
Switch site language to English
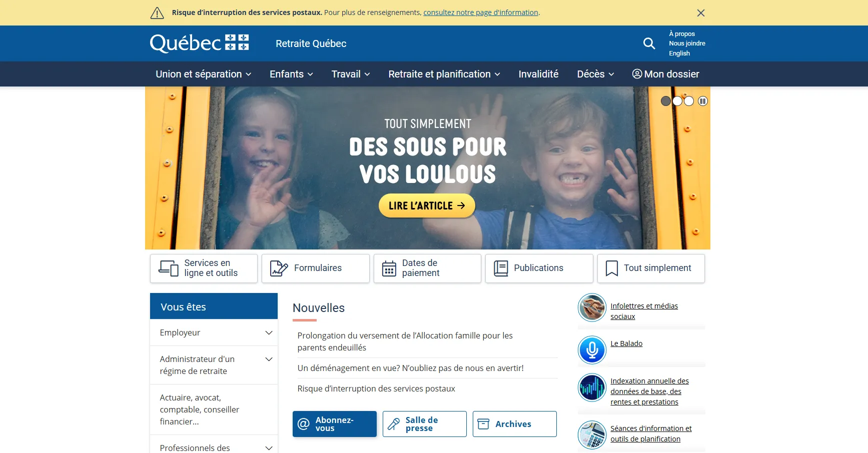tap(679, 53)
